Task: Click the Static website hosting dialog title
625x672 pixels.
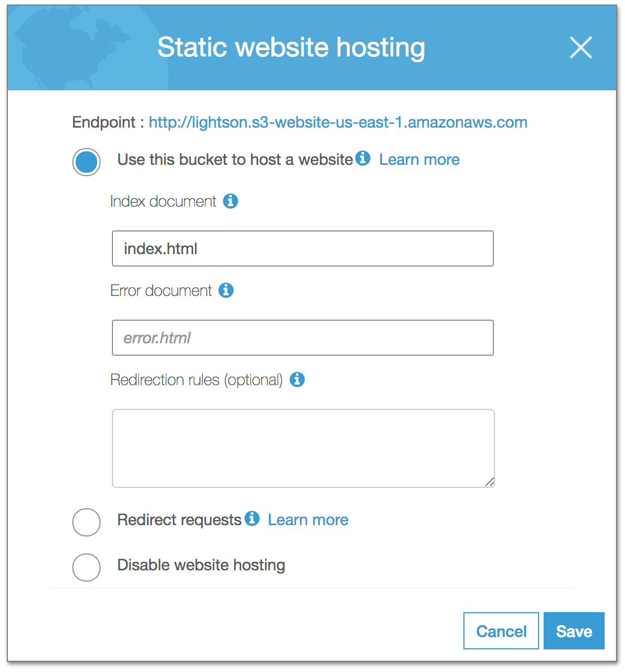Action: (291, 47)
